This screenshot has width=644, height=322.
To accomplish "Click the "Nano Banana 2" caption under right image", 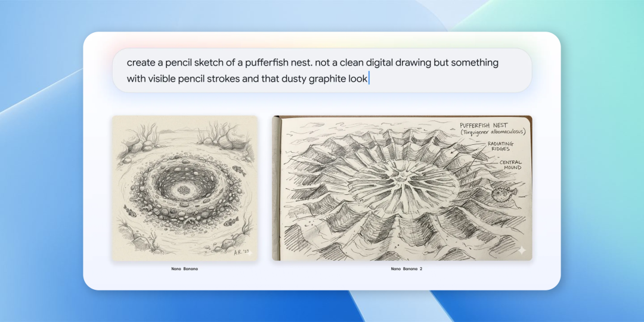I will (406, 269).
